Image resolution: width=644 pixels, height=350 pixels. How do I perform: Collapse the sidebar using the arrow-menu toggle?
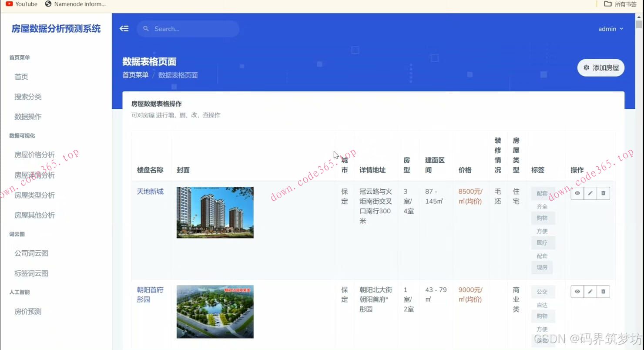(124, 28)
